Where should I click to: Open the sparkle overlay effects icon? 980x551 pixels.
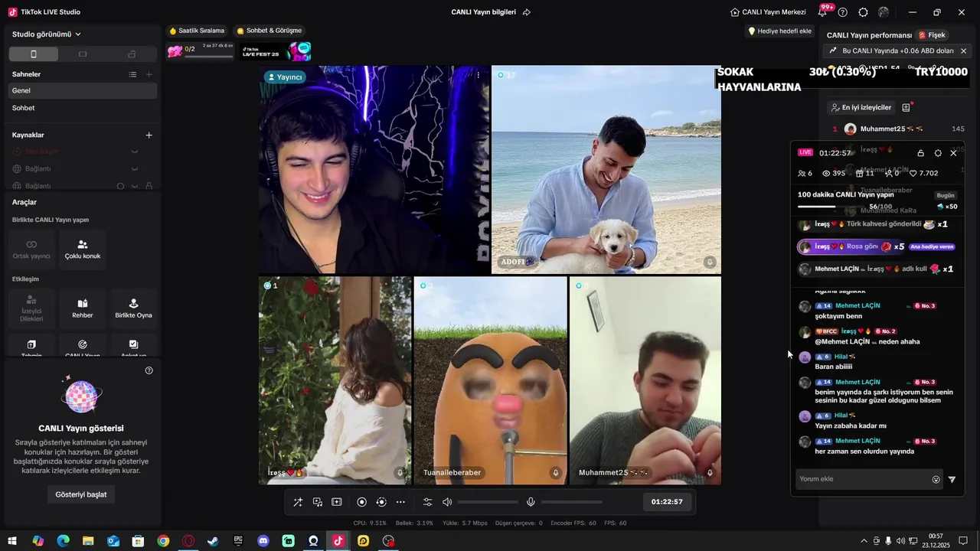(x=337, y=502)
